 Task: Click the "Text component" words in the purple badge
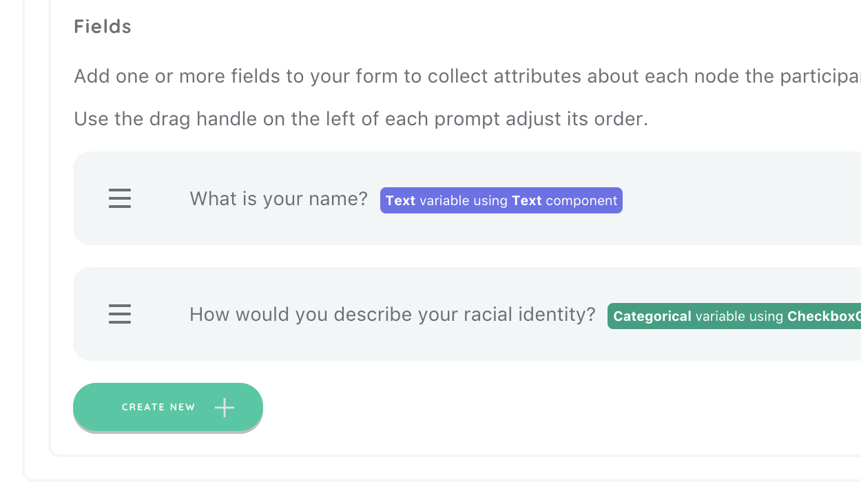(565, 200)
